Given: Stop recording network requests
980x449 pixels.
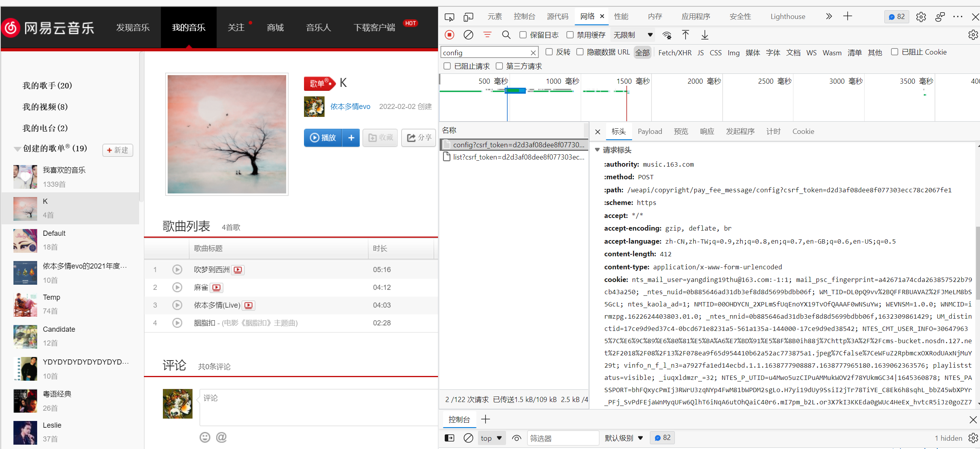Looking at the screenshot, I should [449, 35].
